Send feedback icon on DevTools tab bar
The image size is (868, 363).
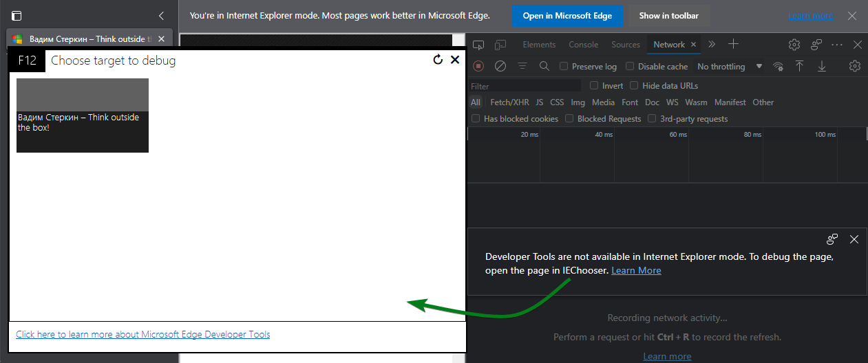(x=816, y=45)
